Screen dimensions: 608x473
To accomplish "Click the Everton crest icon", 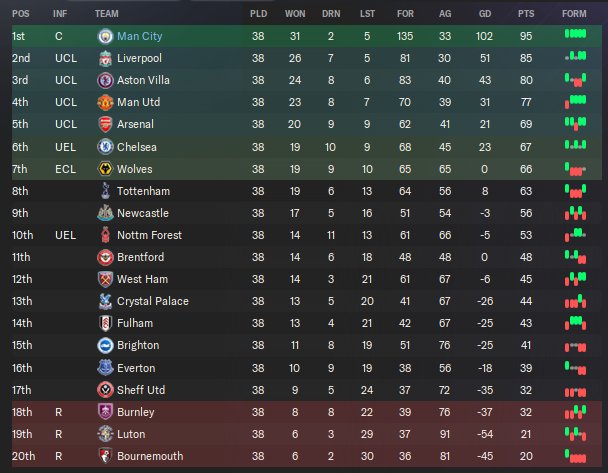I will [105, 367].
